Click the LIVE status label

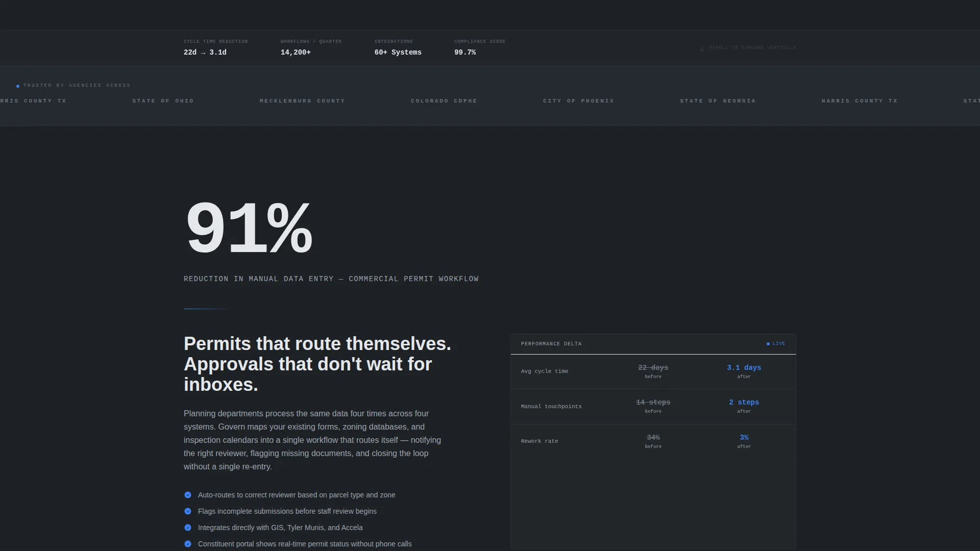[x=779, y=344]
